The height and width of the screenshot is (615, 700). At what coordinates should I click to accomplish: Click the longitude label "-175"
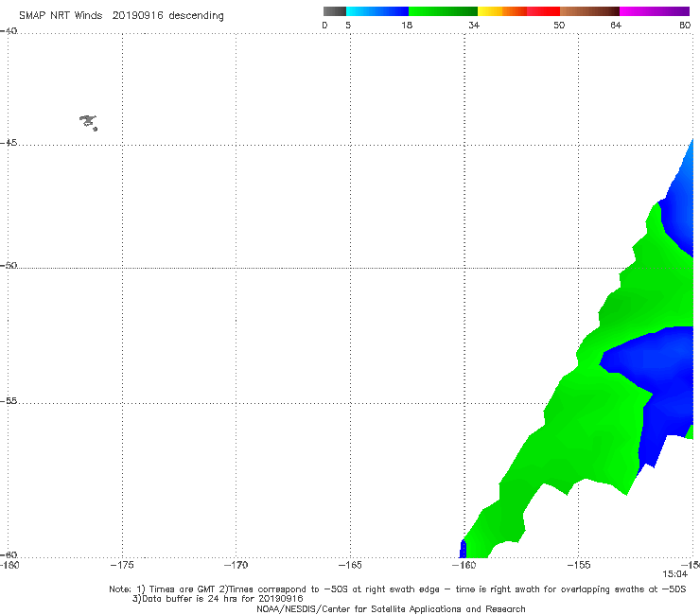(x=122, y=565)
